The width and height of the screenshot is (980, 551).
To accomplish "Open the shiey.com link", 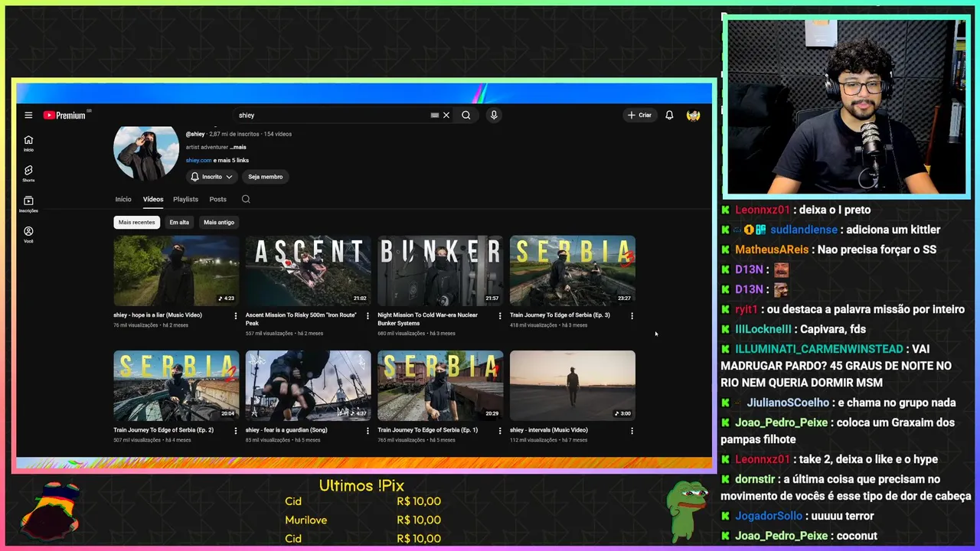I will click(198, 160).
